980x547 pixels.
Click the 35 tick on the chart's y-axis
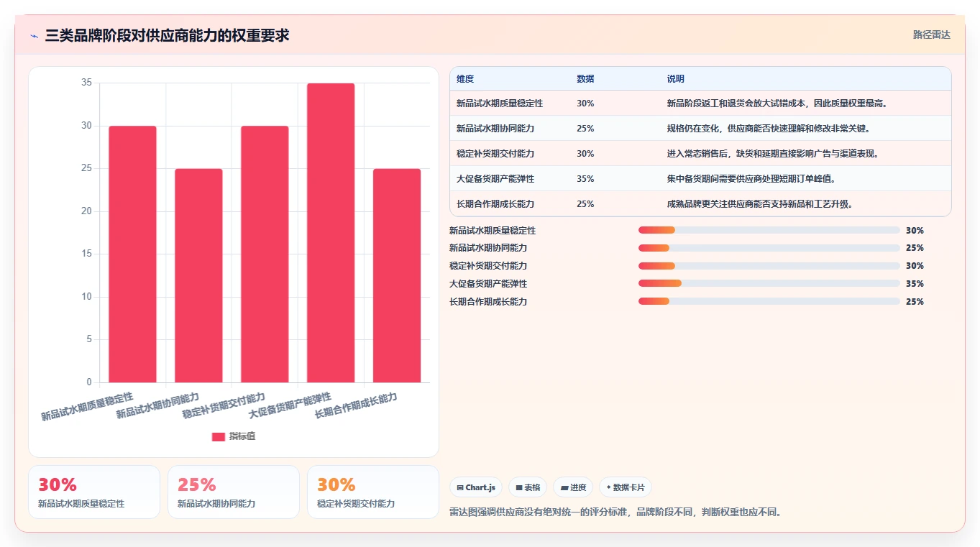point(86,83)
